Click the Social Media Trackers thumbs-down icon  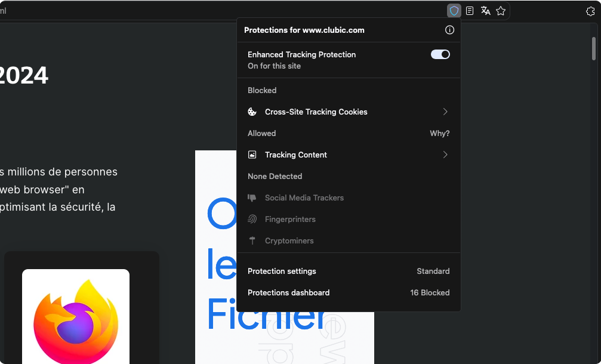(252, 198)
